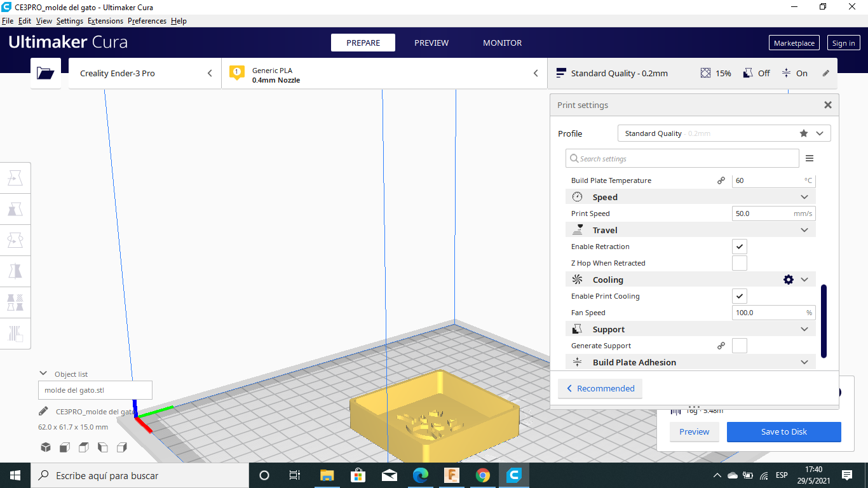The width and height of the screenshot is (868, 488).
Task: Open the Generic PLA material selector
Action: (384, 73)
